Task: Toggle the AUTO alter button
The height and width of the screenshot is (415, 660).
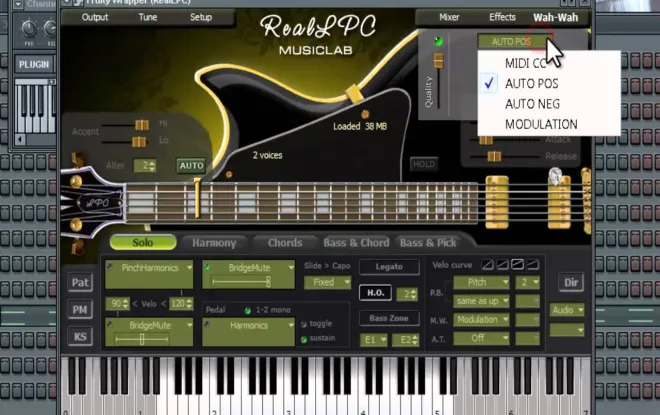Action: (192, 165)
